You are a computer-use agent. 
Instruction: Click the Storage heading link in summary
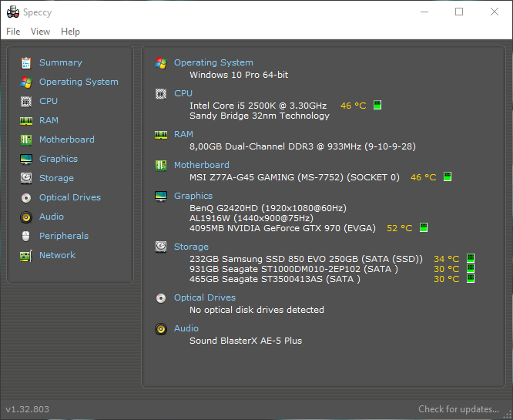[x=191, y=247]
